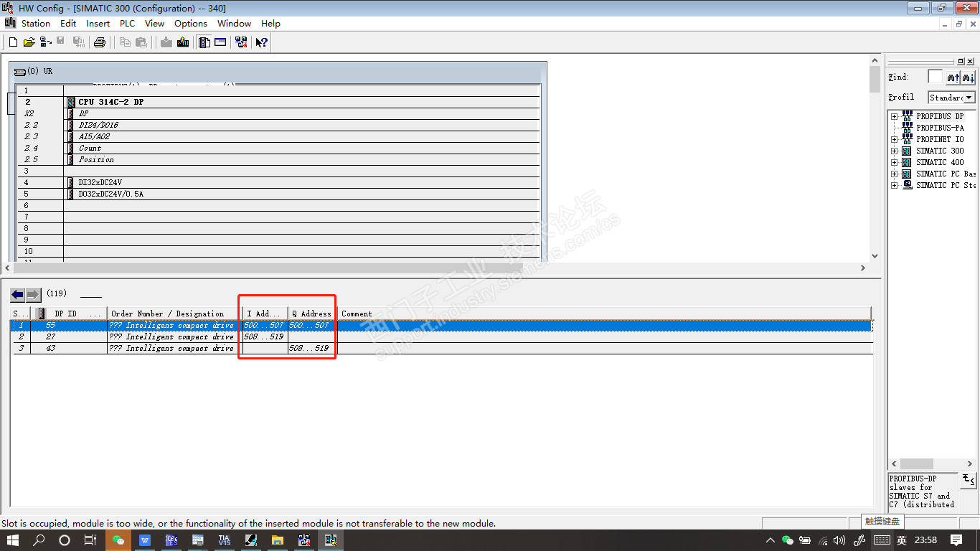Click the Q Address column header

coord(312,314)
